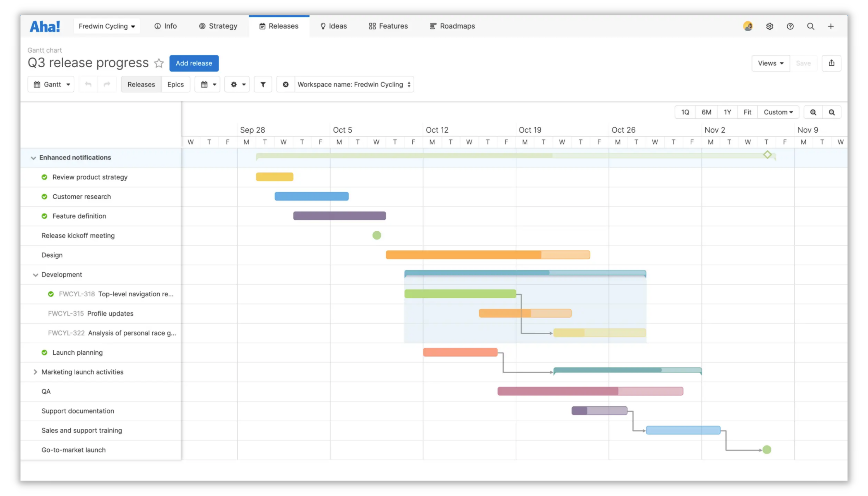
Task: Open the Releases tab
Action: [x=279, y=26]
